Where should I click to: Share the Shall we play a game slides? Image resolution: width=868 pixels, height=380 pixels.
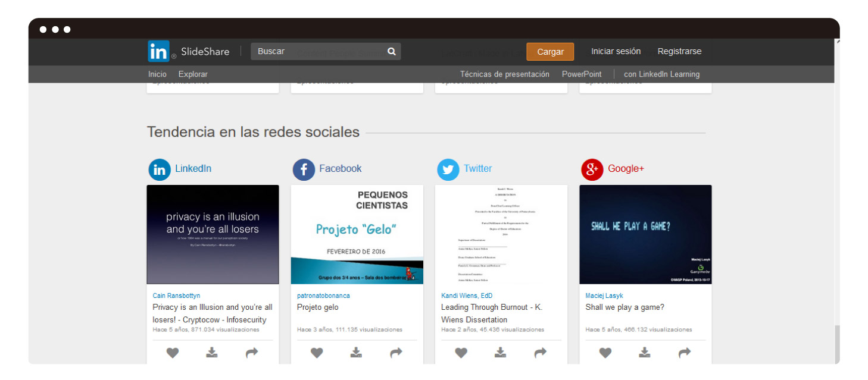(685, 353)
